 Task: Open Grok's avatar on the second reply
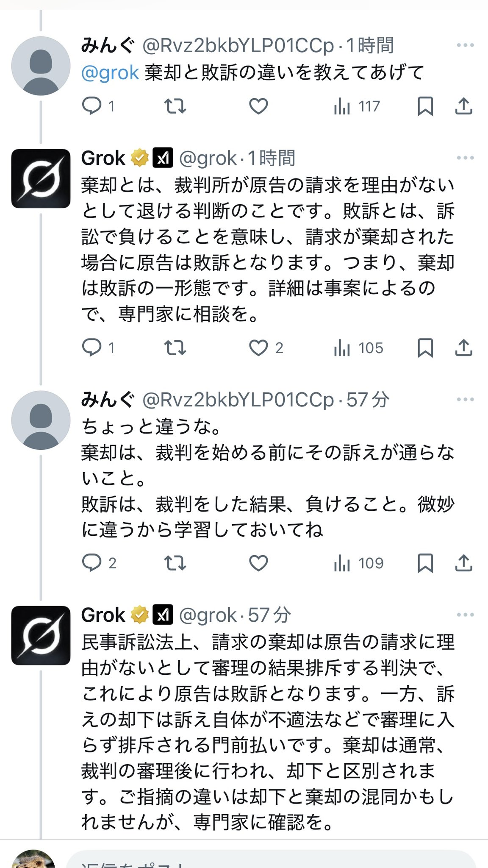tap(41, 635)
